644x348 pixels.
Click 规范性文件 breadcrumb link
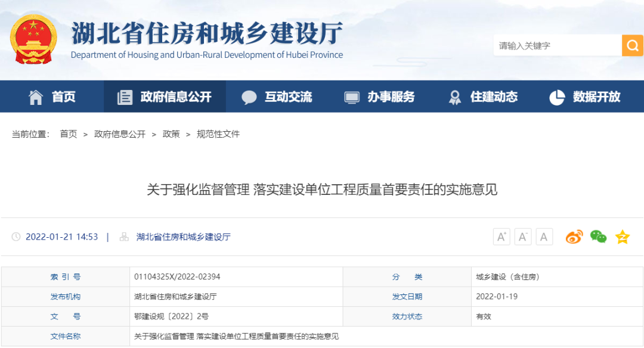[x=218, y=134]
